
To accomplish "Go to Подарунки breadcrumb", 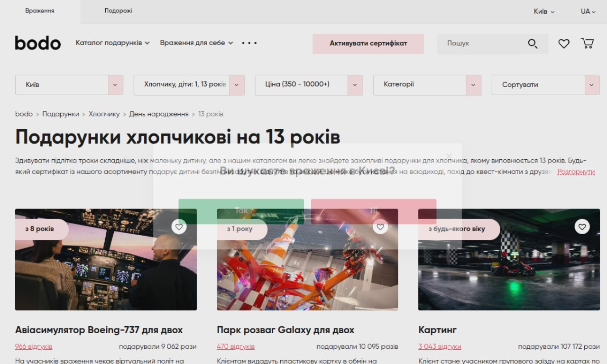I will (61, 114).
